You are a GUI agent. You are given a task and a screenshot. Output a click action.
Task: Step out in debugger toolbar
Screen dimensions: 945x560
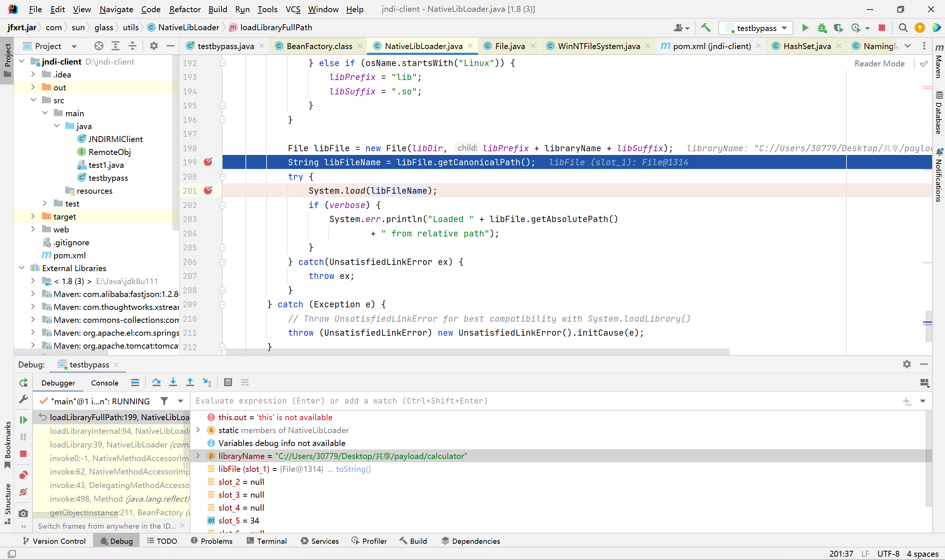point(190,382)
